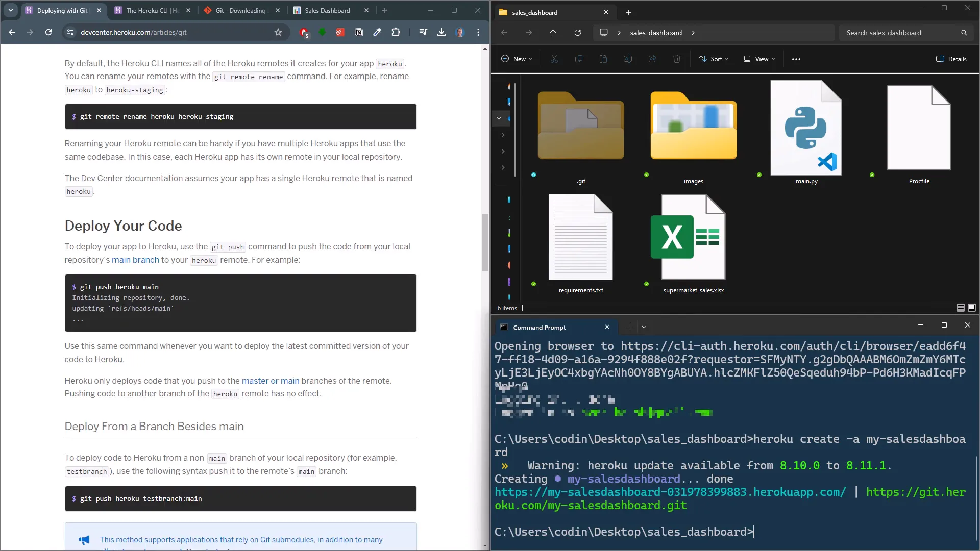Select the Paste icon in File Explorer toolbar

tap(603, 59)
